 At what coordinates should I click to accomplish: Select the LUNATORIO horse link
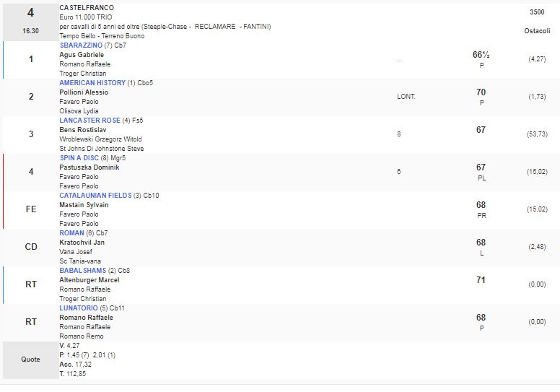pyautogui.click(x=79, y=308)
